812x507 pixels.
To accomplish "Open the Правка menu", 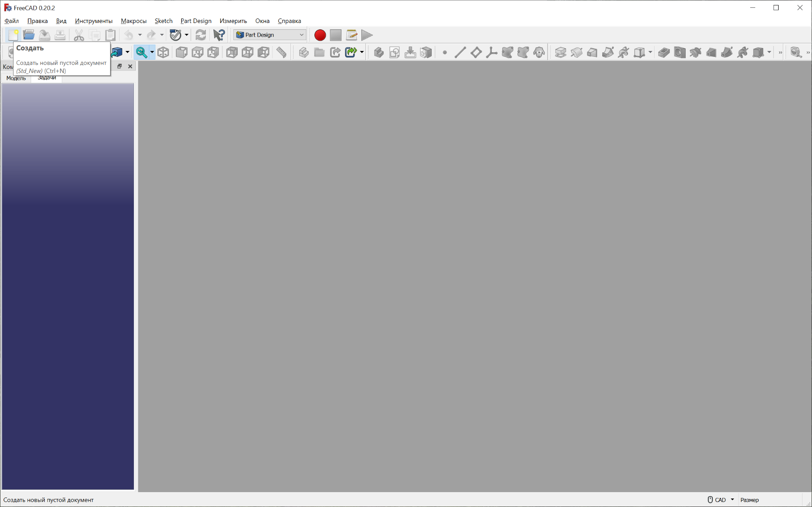I will pyautogui.click(x=37, y=21).
